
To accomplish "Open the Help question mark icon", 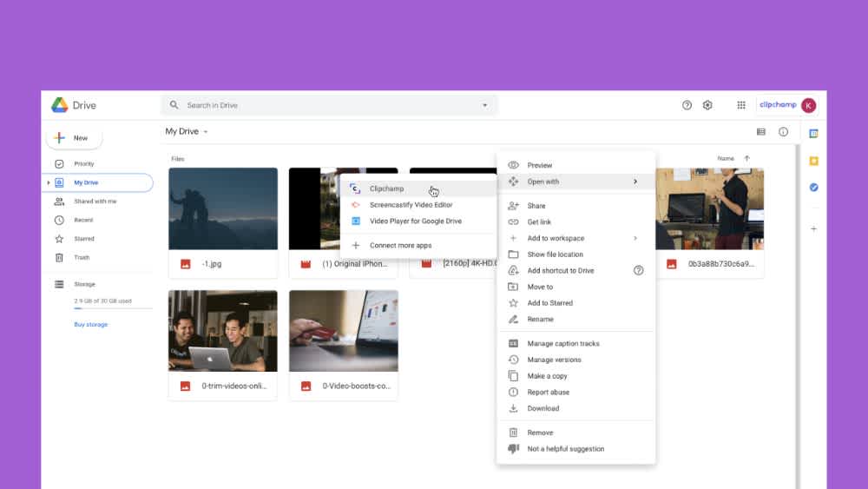I will [x=687, y=105].
